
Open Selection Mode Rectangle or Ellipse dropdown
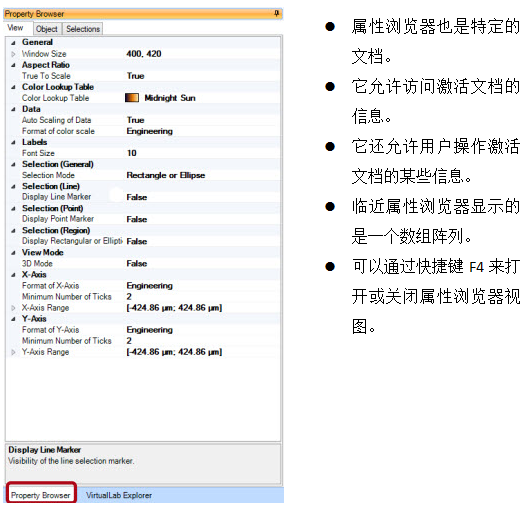202,175
